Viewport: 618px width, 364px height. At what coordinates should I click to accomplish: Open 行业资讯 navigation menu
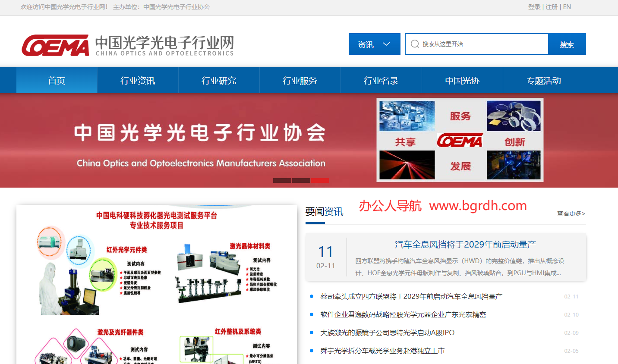pos(138,80)
